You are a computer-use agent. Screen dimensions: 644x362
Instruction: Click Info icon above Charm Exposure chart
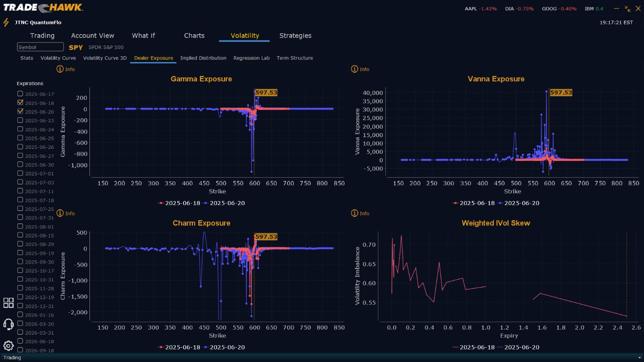tap(60, 213)
